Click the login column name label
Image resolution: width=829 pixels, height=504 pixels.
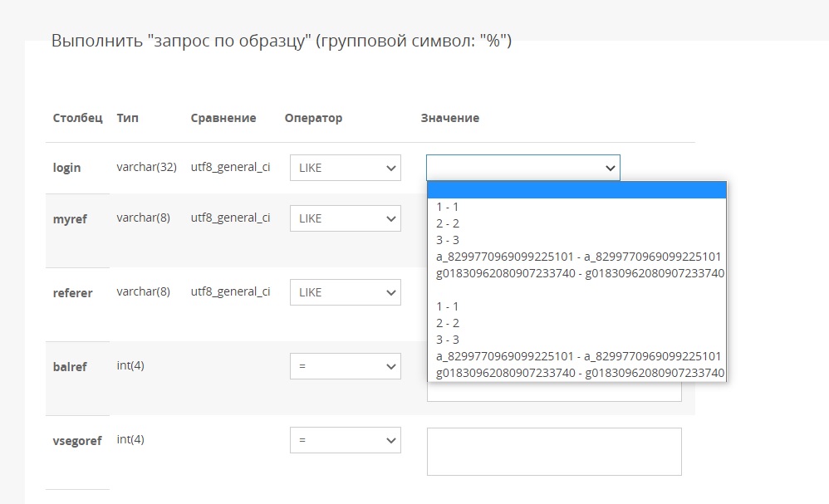pos(67,168)
